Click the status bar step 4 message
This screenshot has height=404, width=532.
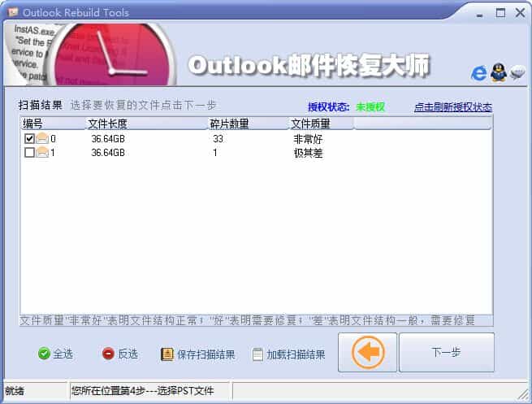pyautogui.click(x=142, y=391)
